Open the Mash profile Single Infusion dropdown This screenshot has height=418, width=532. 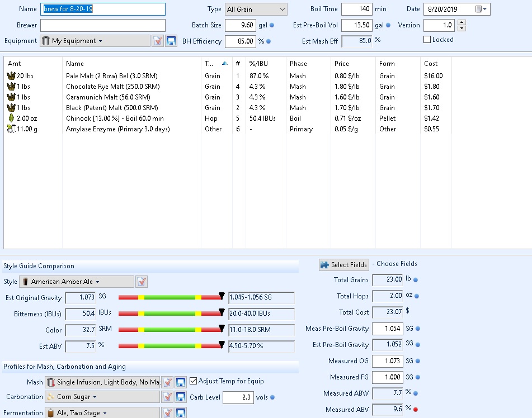point(102,382)
